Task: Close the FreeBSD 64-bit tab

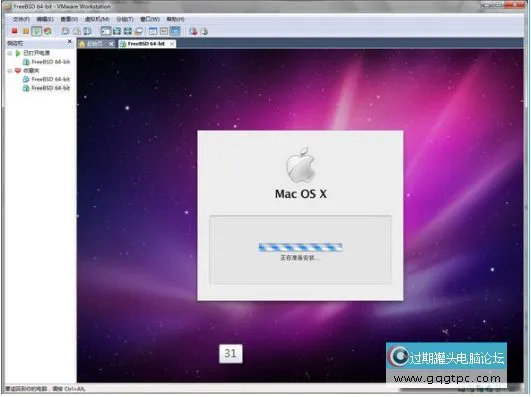Action: click(x=172, y=44)
